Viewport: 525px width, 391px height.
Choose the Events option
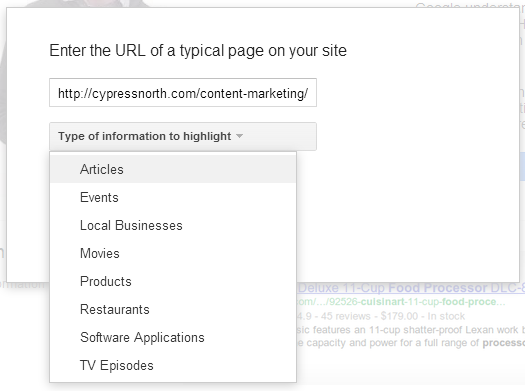173,198
